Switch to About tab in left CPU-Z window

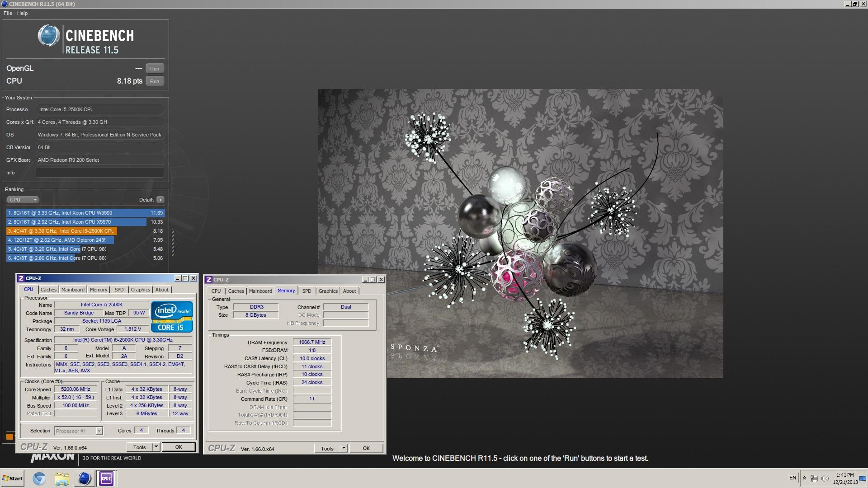162,290
